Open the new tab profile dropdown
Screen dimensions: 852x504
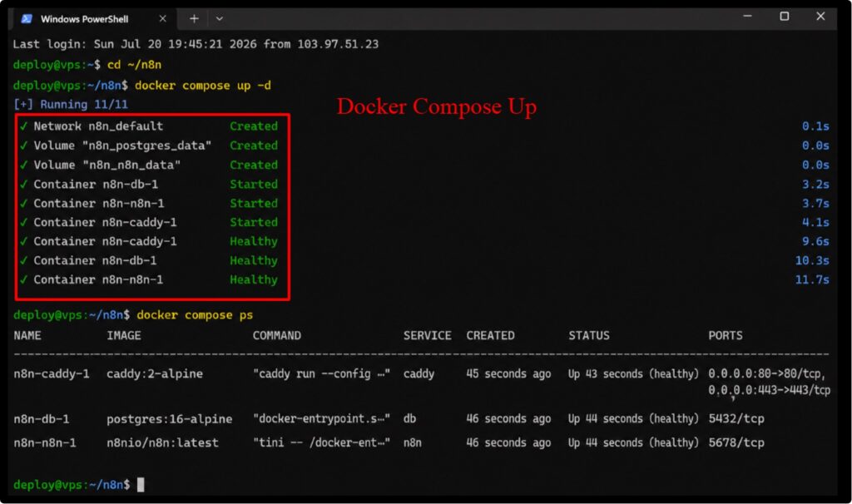[x=219, y=18]
